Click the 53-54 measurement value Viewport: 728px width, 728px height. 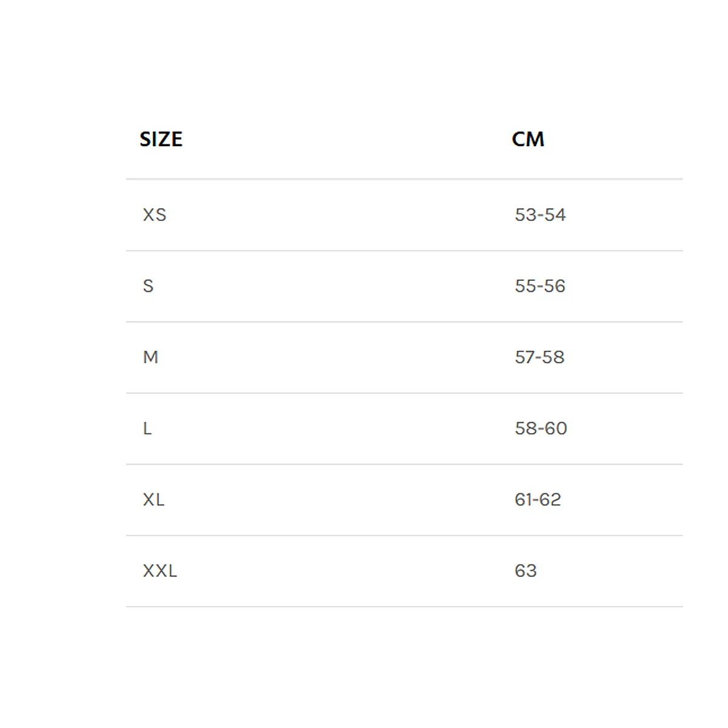click(540, 215)
